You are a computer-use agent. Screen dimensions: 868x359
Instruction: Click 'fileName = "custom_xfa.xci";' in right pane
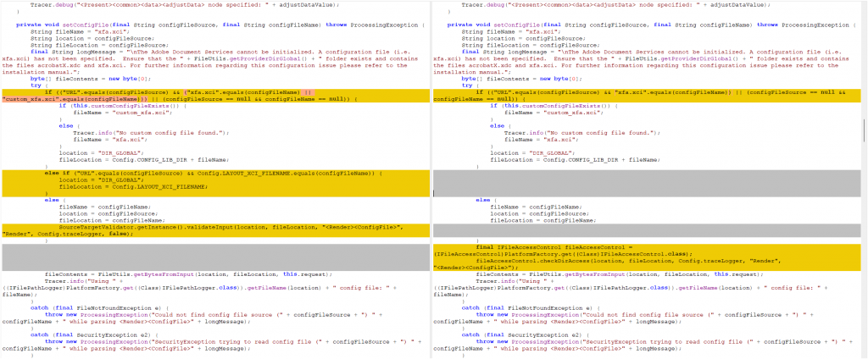pyautogui.click(x=554, y=112)
